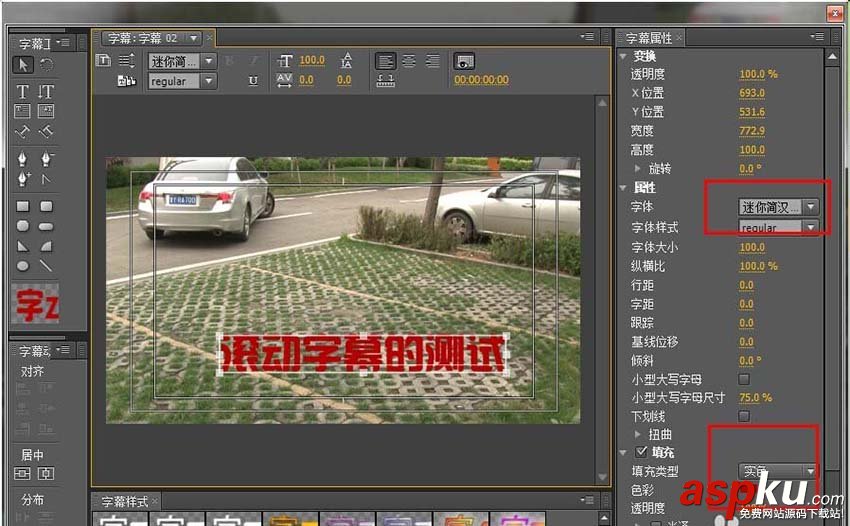Close the 字幕 02 tab
The width and height of the screenshot is (850, 526).
click(x=209, y=38)
